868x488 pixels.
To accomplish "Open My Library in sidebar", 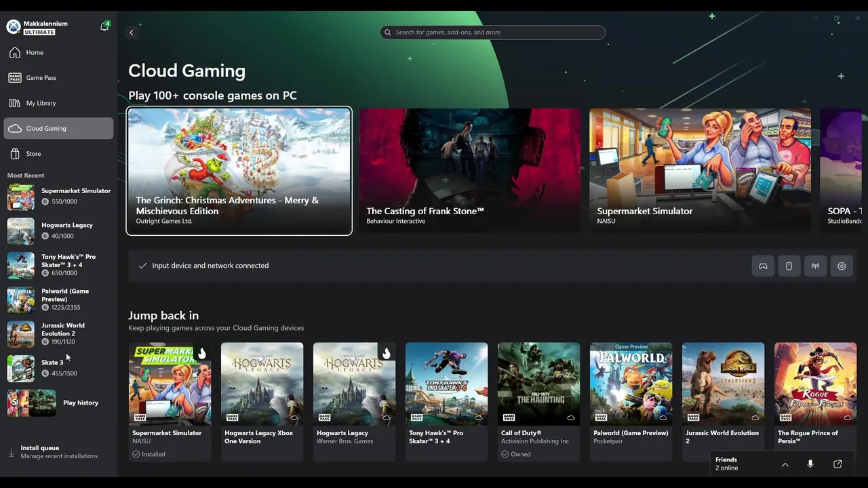I will (58, 103).
